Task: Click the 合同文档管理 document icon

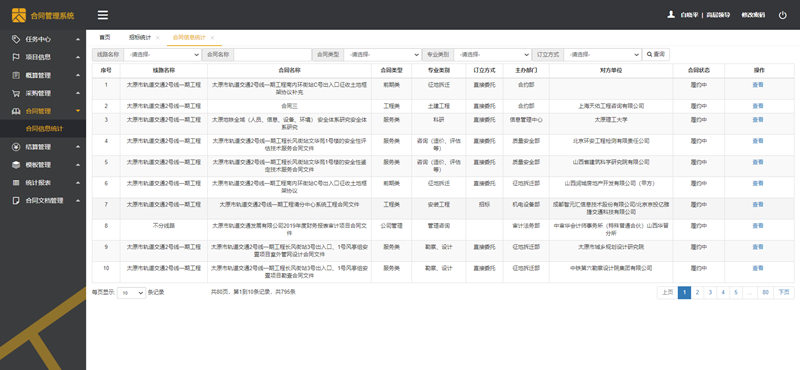Action: (16, 201)
